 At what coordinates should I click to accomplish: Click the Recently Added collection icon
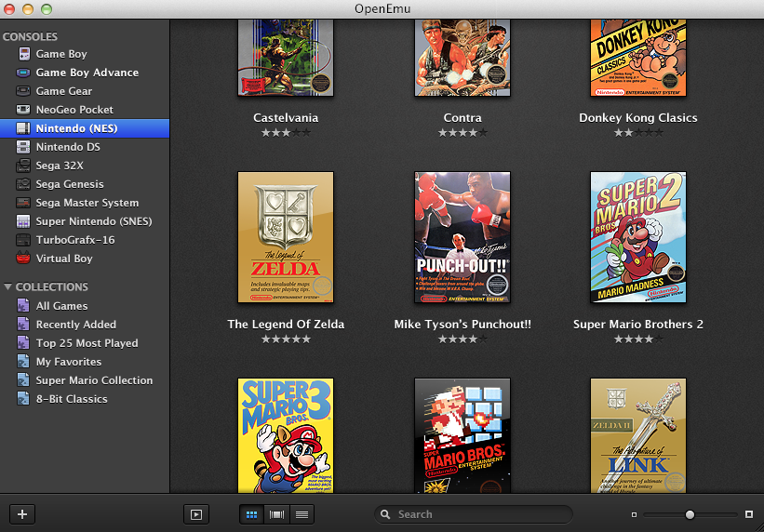(x=23, y=324)
